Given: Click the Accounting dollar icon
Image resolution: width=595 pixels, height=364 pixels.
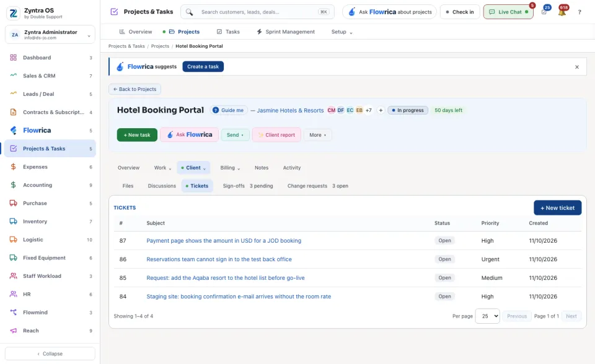Looking at the screenshot, I should (x=13, y=185).
